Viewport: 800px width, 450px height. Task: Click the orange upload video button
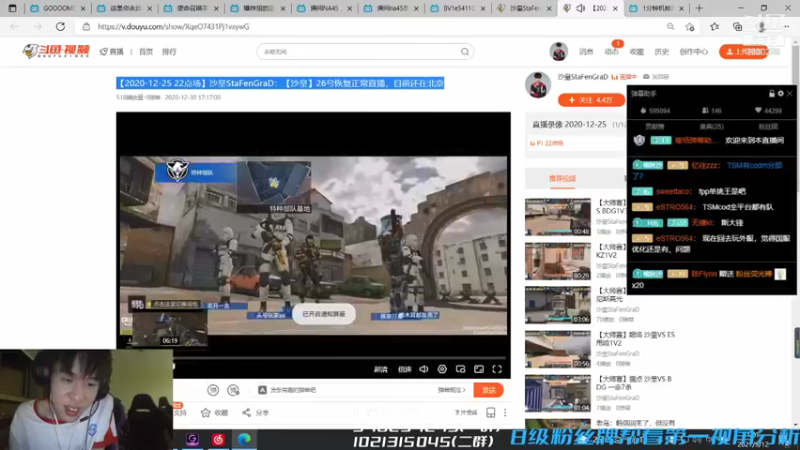(x=743, y=52)
